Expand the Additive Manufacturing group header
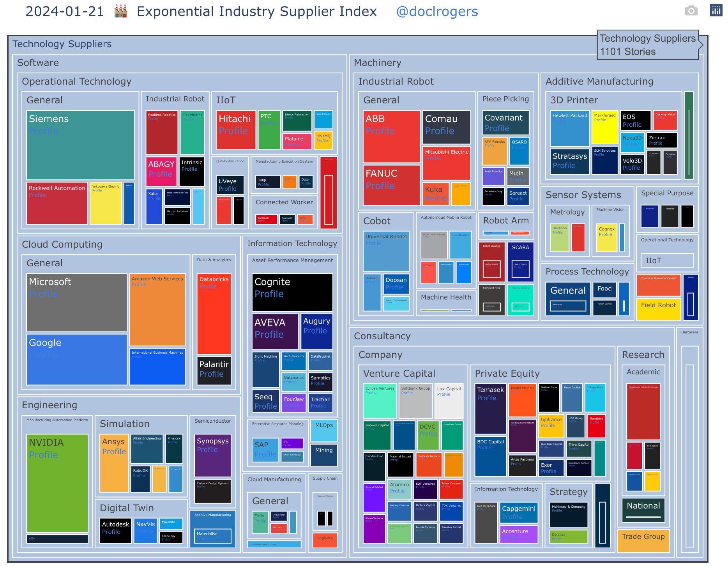This screenshot has width=728, height=567. pyautogui.click(x=599, y=82)
